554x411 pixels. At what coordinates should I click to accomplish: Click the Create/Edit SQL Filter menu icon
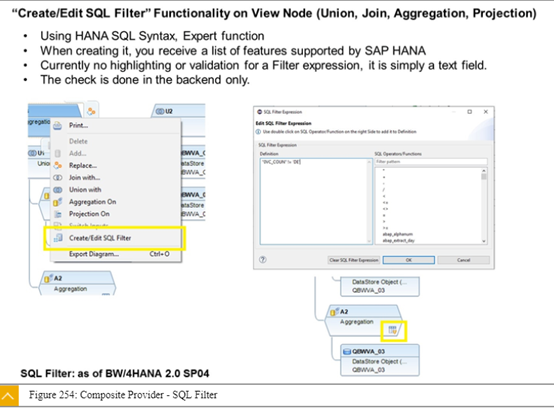58,238
